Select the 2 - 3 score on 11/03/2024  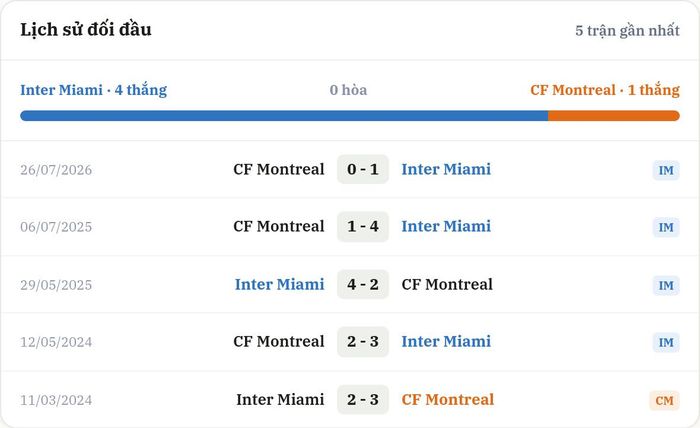(362, 399)
